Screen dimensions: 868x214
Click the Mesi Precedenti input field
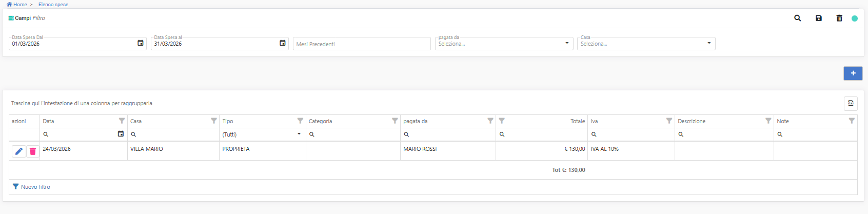[362, 44]
